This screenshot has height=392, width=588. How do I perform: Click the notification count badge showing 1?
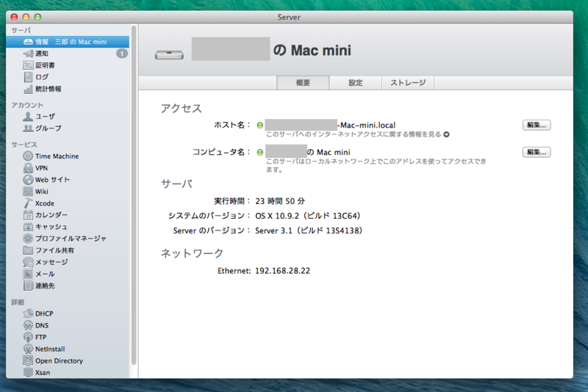(x=121, y=54)
